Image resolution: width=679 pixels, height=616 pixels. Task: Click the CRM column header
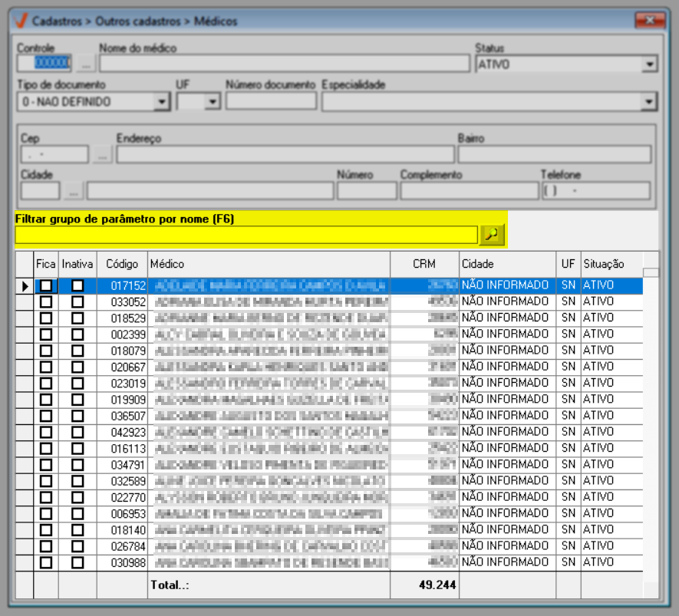[424, 264]
